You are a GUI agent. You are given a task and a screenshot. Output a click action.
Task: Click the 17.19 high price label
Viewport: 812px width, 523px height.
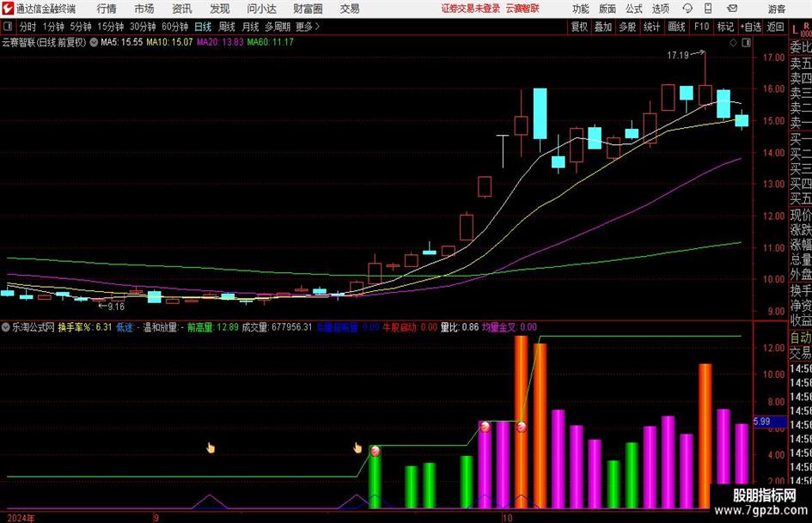678,55
